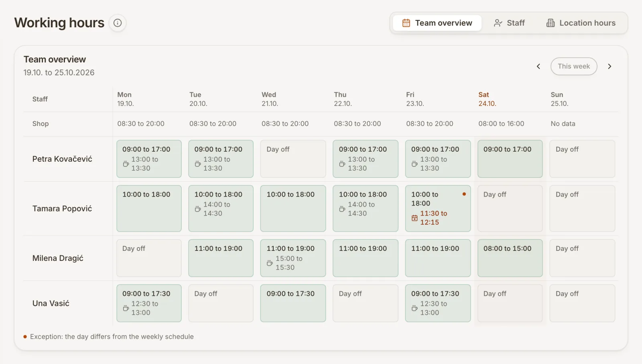Click the building icon in Location hours tab
Image resolution: width=642 pixels, height=364 pixels.
tap(551, 23)
